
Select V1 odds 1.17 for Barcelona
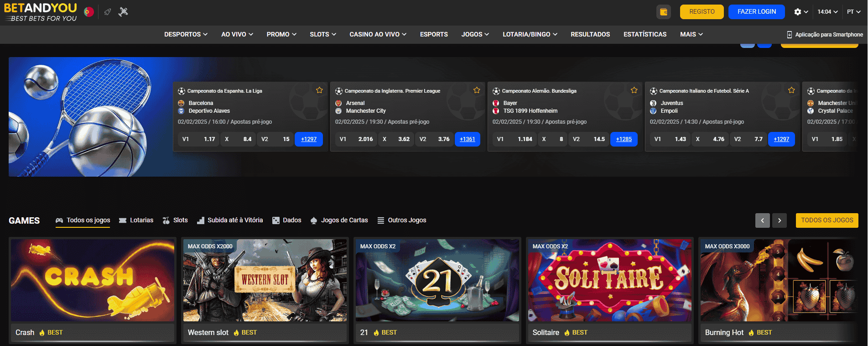(x=198, y=139)
